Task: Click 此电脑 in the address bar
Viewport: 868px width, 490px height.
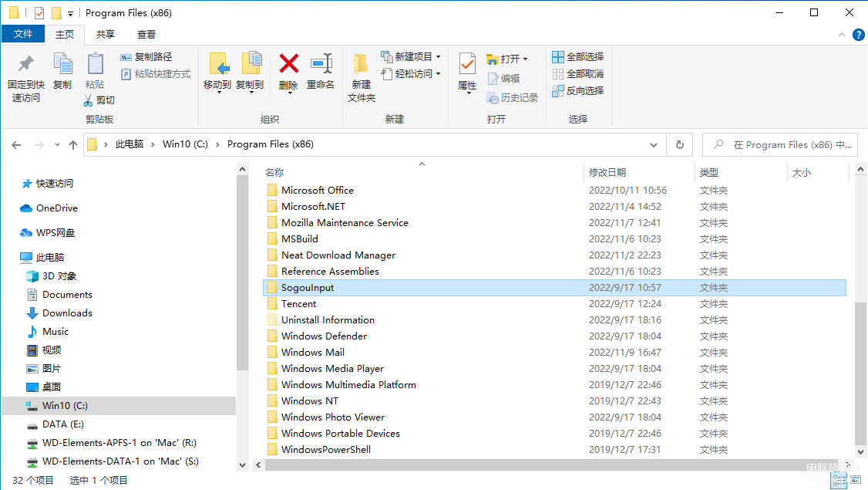Action: (x=129, y=144)
